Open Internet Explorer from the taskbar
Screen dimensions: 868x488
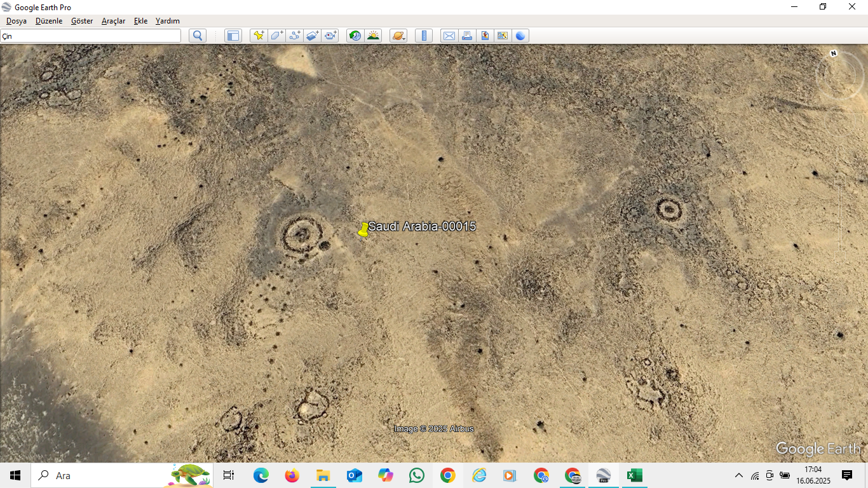479,475
